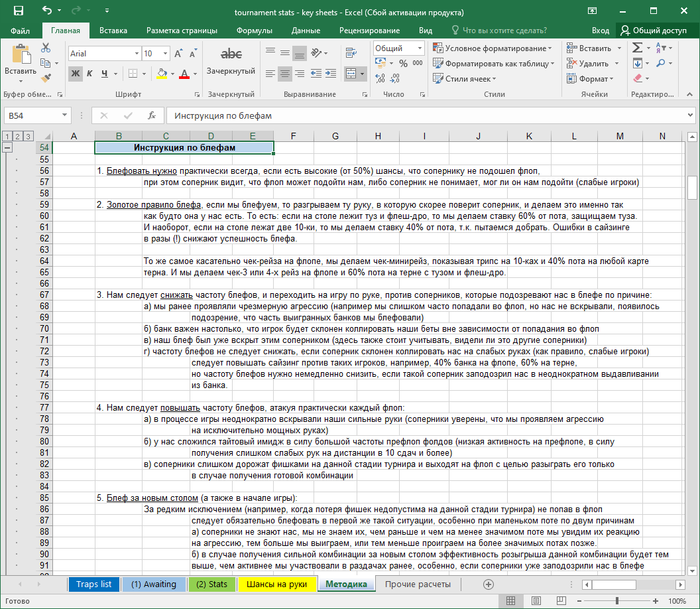
Task: Toggle Bold formatting button
Action: click(75, 74)
